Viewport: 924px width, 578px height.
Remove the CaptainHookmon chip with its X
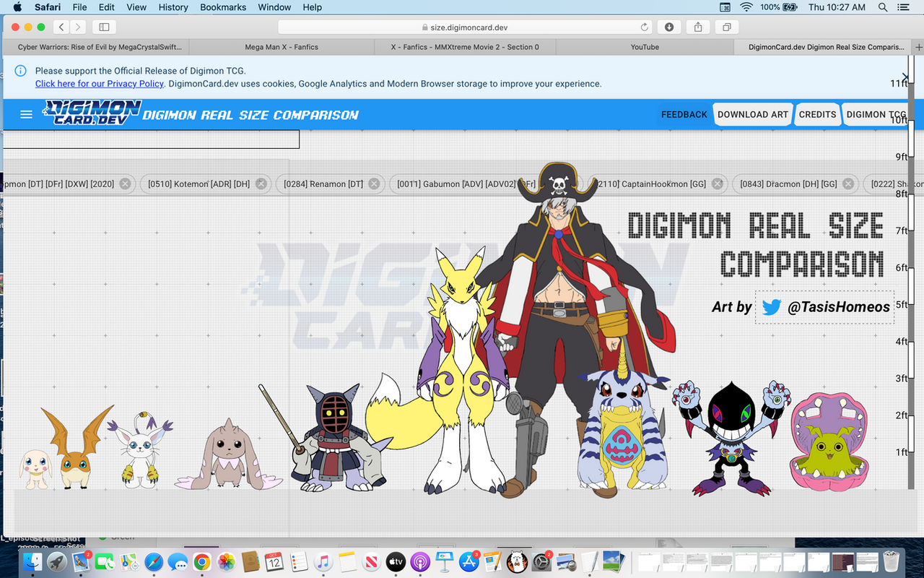[x=717, y=184]
